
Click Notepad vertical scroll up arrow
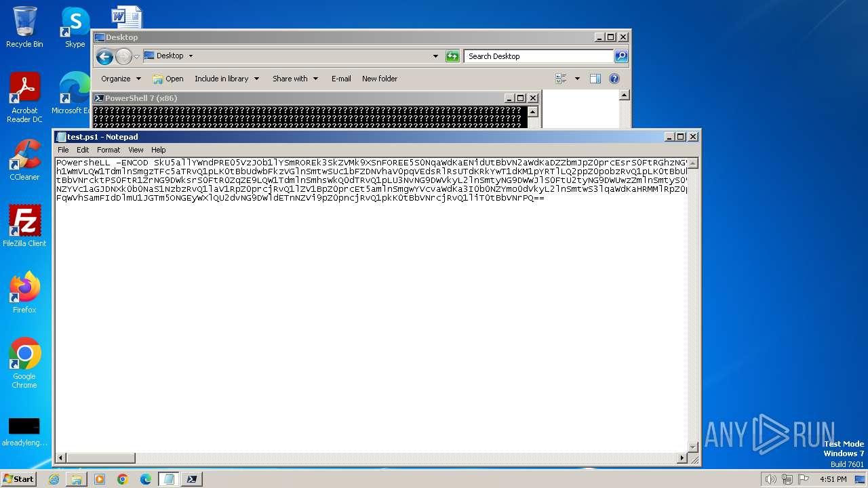(x=693, y=163)
